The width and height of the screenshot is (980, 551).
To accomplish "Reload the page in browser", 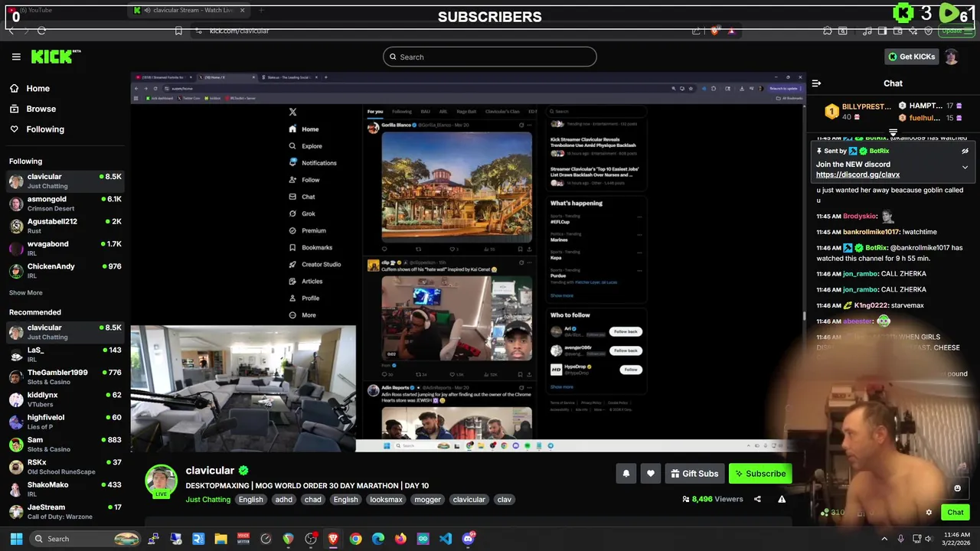I will tap(41, 31).
